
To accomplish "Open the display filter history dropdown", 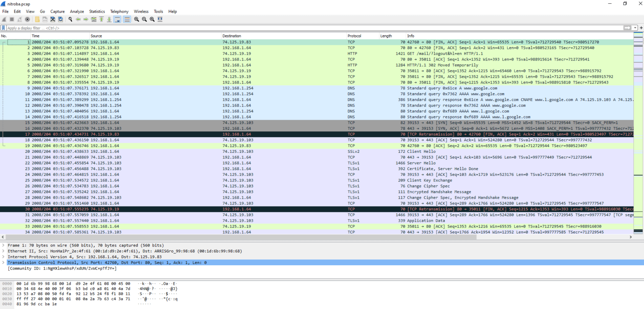I will click(635, 27).
